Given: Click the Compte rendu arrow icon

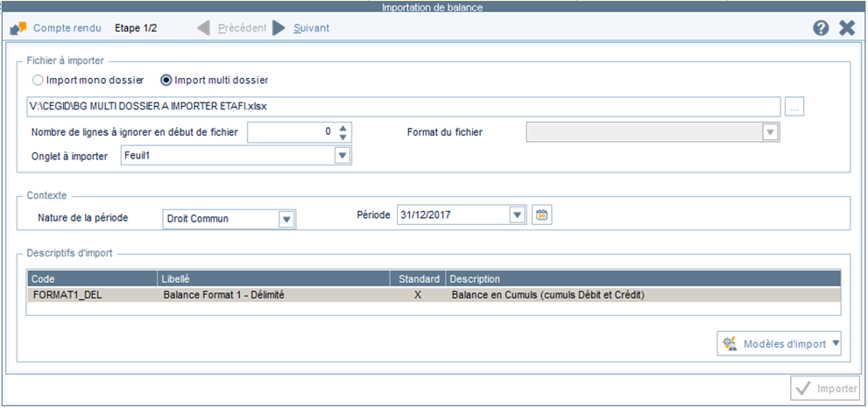Looking at the screenshot, I should click(18, 28).
